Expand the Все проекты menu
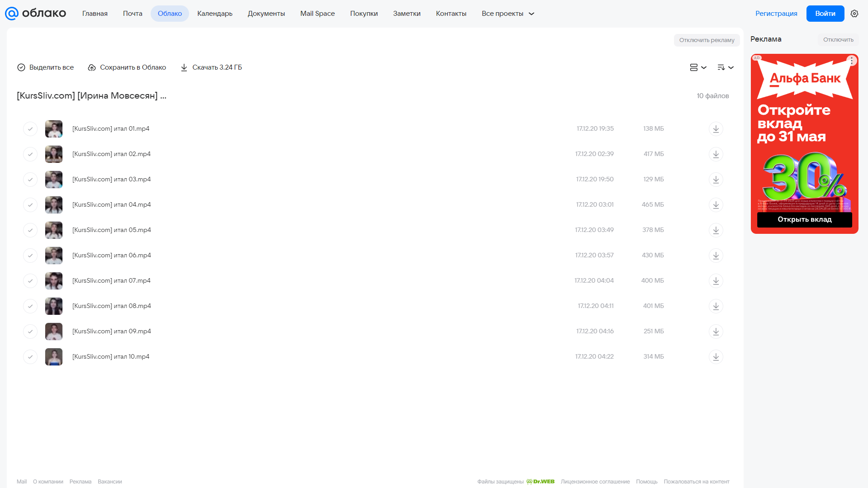 tap(508, 14)
